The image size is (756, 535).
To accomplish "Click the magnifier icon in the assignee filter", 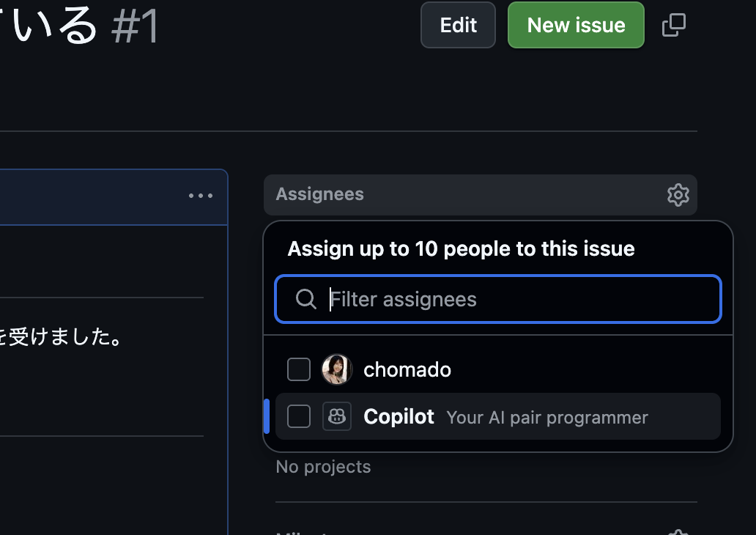I will tap(305, 298).
